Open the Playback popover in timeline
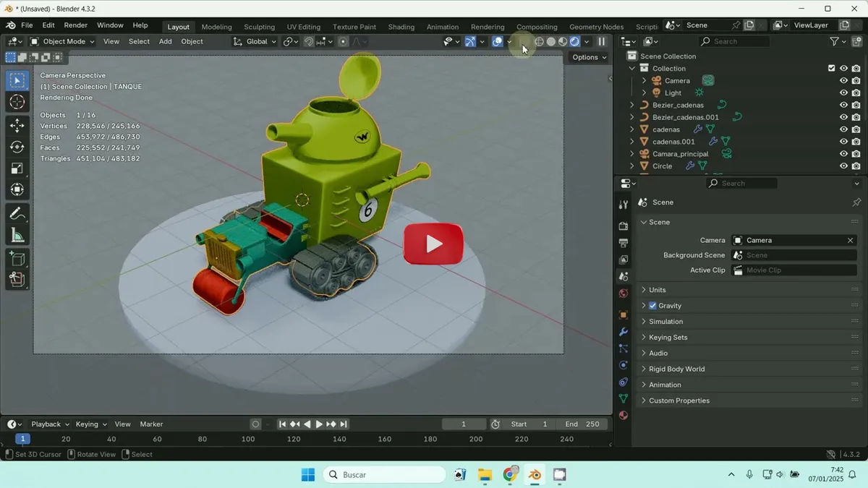 (x=50, y=424)
